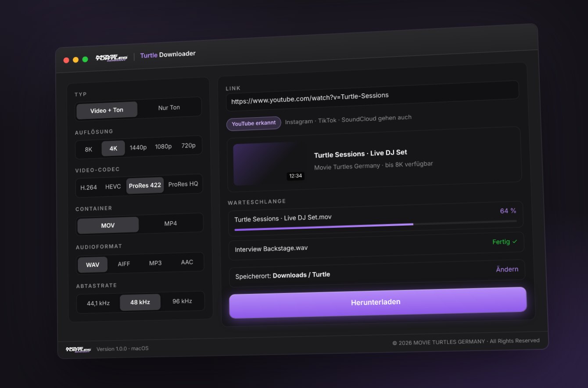Set sample rate to 96 kHz
This screenshot has width=588, height=388.
pos(182,301)
